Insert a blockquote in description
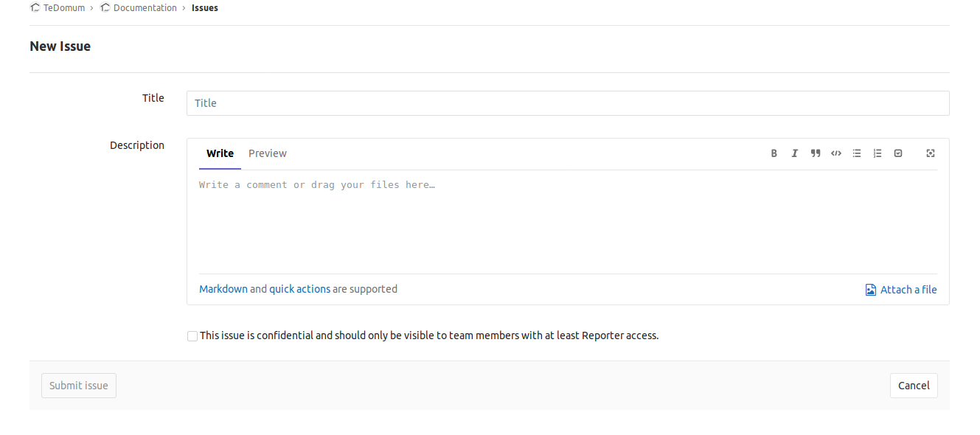The width and height of the screenshot is (980, 435). [x=816, y=153]
